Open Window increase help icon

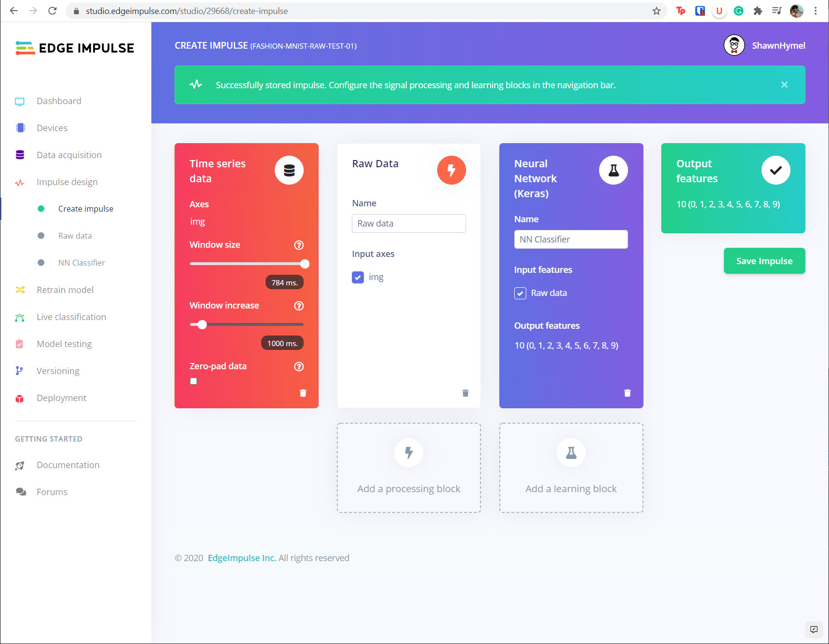[299, 306]
